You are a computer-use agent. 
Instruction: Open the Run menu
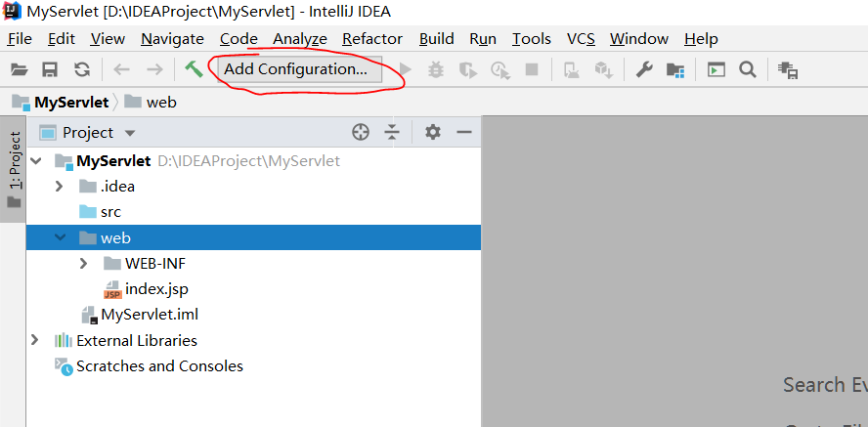click(483, 39)
